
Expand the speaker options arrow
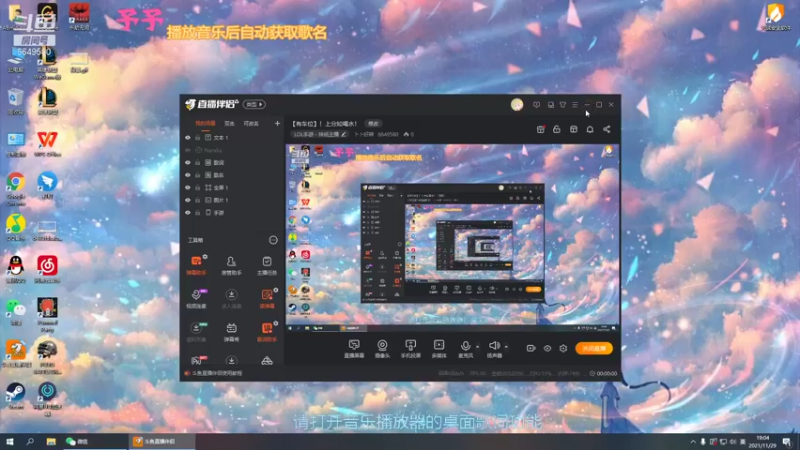pyautogui.click(x=506, y=347)
